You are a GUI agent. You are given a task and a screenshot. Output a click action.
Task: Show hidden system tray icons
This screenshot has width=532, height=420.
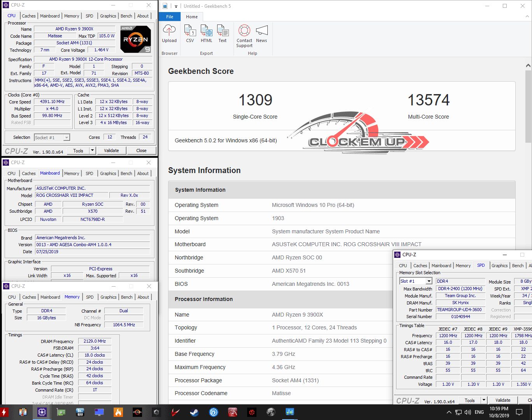[449, 412]
